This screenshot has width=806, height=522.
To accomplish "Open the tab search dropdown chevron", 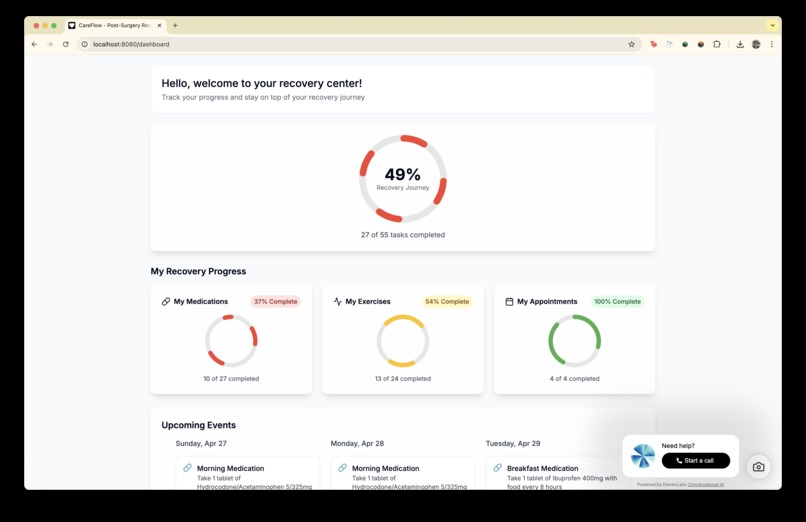I will (x=772, y=25).
